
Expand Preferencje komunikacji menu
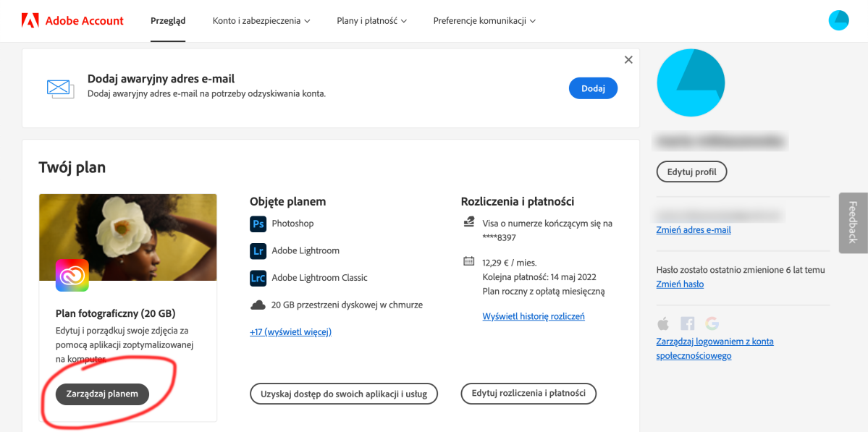pos(484,21)
